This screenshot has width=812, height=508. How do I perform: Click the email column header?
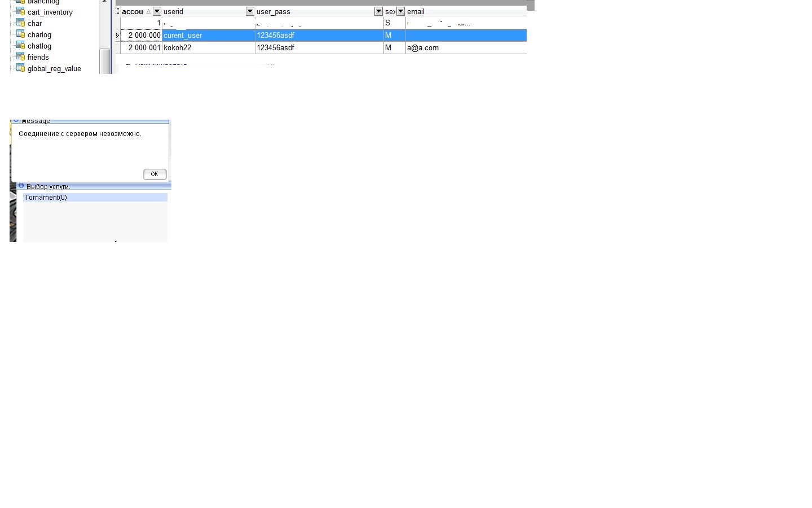pyautogui.click(x=466, y=11)
